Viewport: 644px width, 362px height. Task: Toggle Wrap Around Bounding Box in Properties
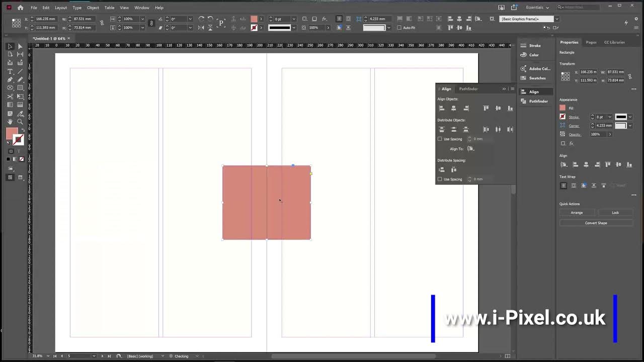coord(574,186)
